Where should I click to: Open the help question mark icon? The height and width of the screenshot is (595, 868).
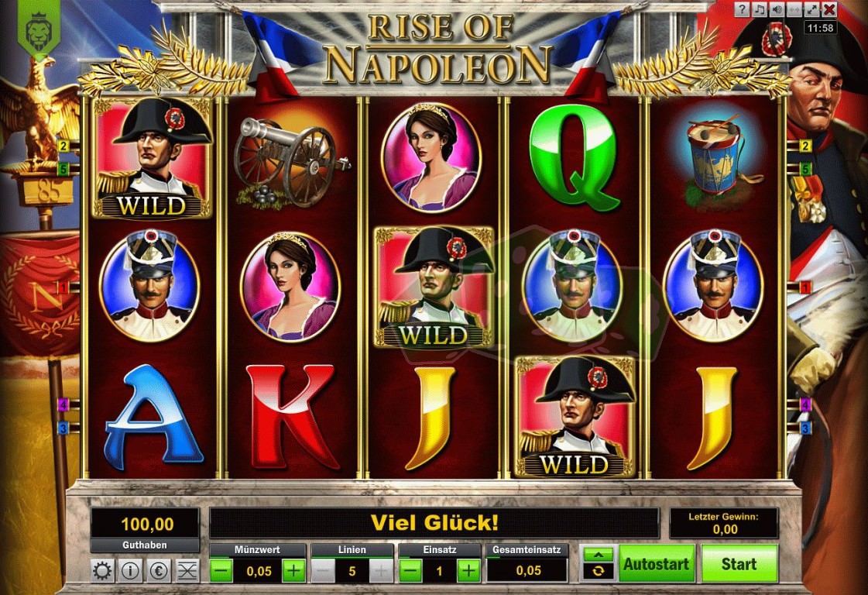(743, 9)
